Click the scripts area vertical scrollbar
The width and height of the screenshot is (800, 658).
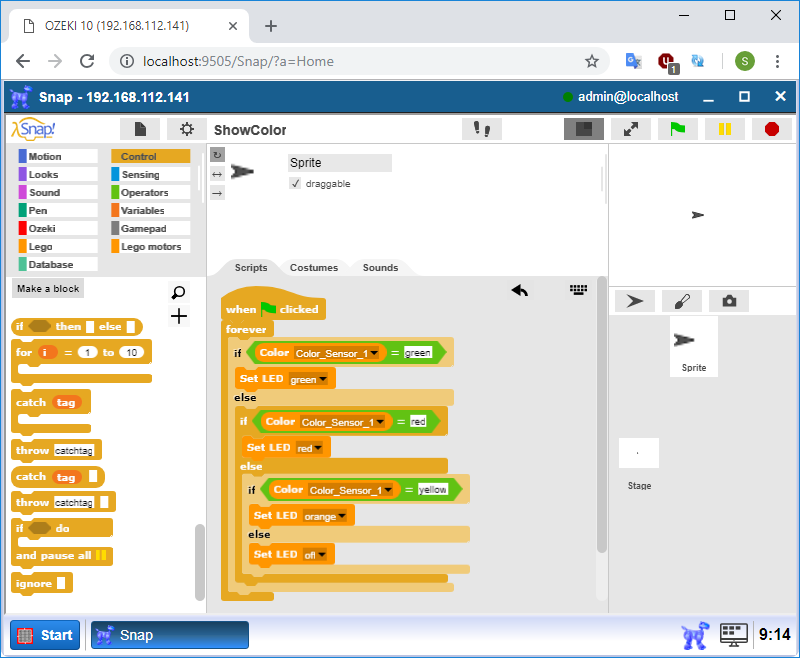point(602,414)
